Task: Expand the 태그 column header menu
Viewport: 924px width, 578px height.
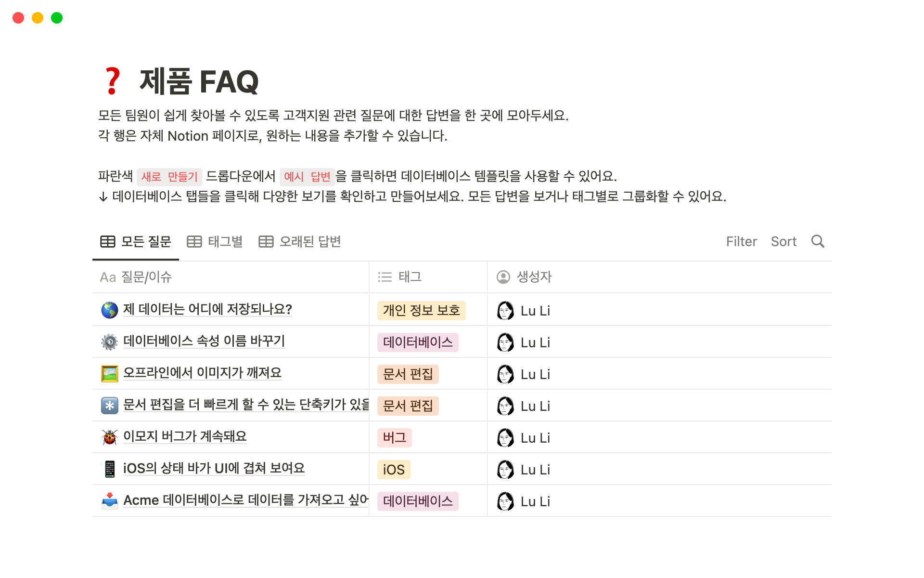Action: (410, 277)
